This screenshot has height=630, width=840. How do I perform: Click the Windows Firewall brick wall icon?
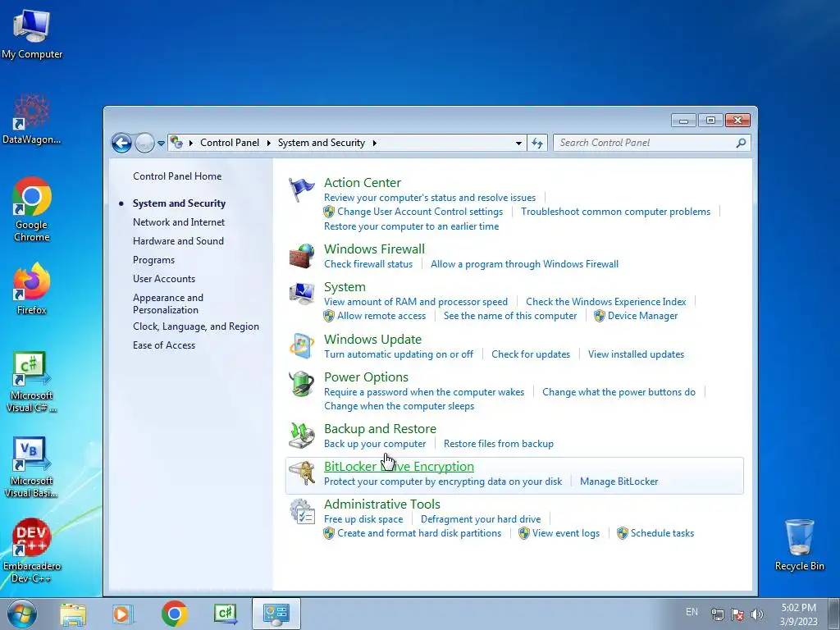[302, 256]
